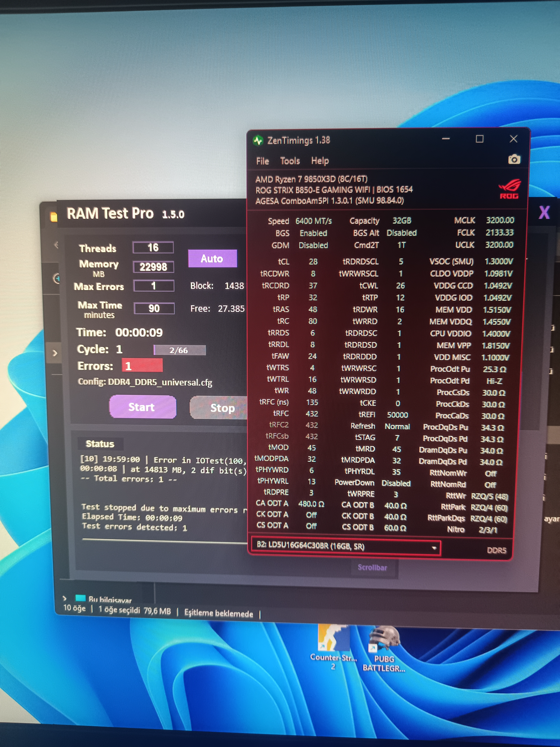The height and width of the screenshot is (747, 560).
Task: Take a screenshot with ZenTimings camera icon
Action: [514, 159]
